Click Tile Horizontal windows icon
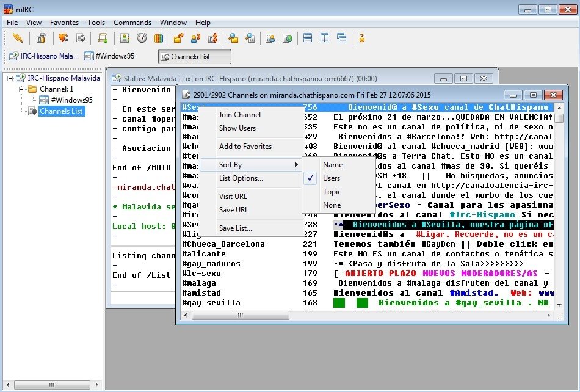Screen dimensions: 580x392 pos(307,38)
